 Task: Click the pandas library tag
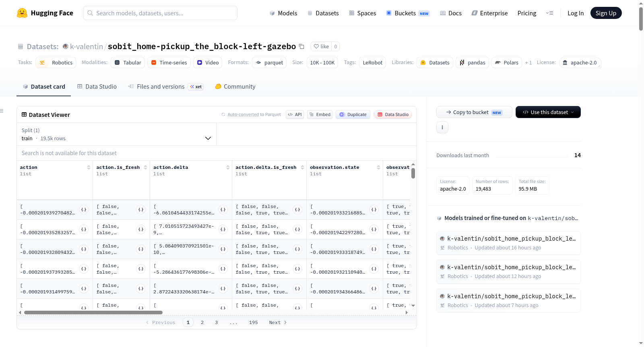(473, 62)
